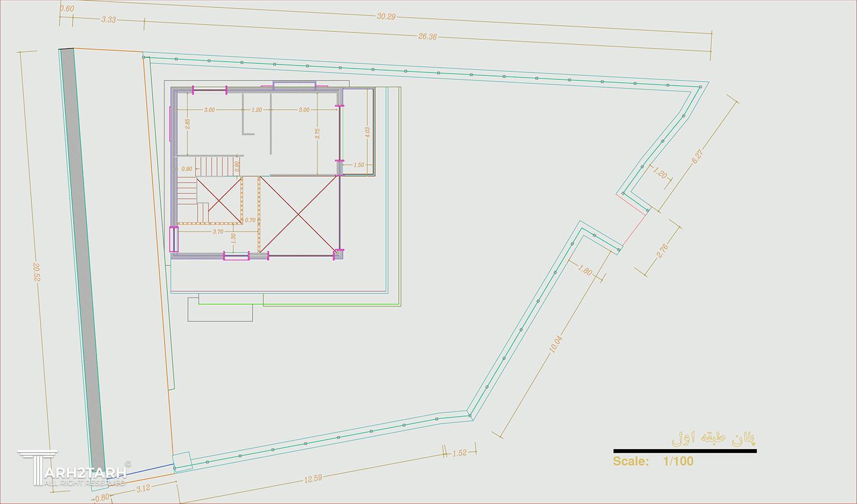Click the 2.76 dimension label
This screenshot has height=504, width=857.
pos(663,251)
